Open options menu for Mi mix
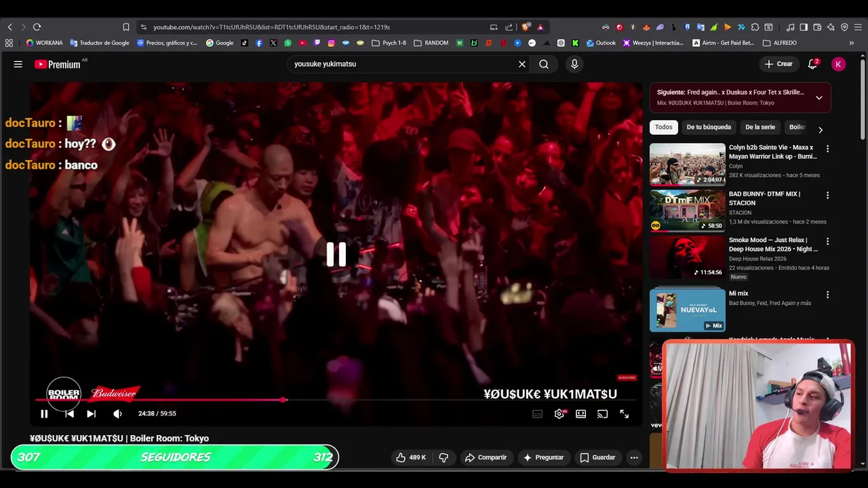 pos(827,295)
